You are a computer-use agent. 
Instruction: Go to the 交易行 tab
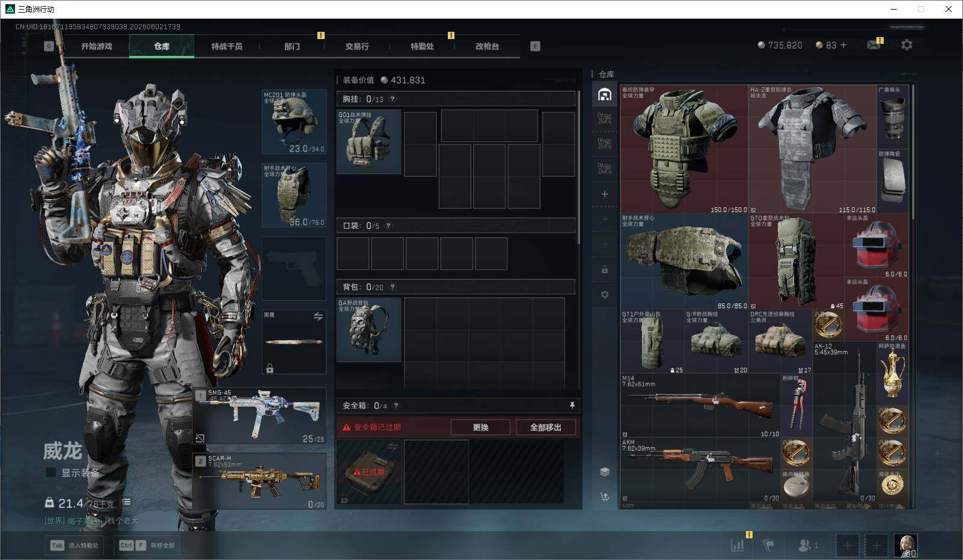point(357,46)
